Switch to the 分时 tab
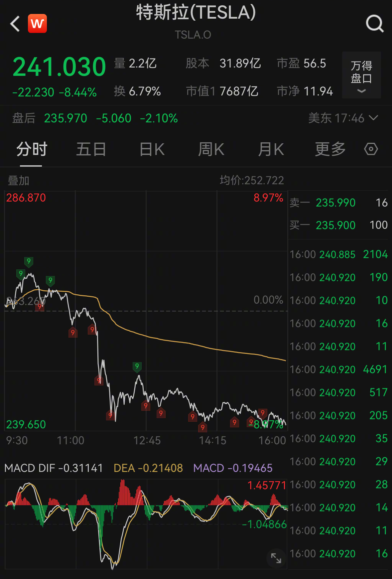Screen dimensions: 392x579 (32, 149)
